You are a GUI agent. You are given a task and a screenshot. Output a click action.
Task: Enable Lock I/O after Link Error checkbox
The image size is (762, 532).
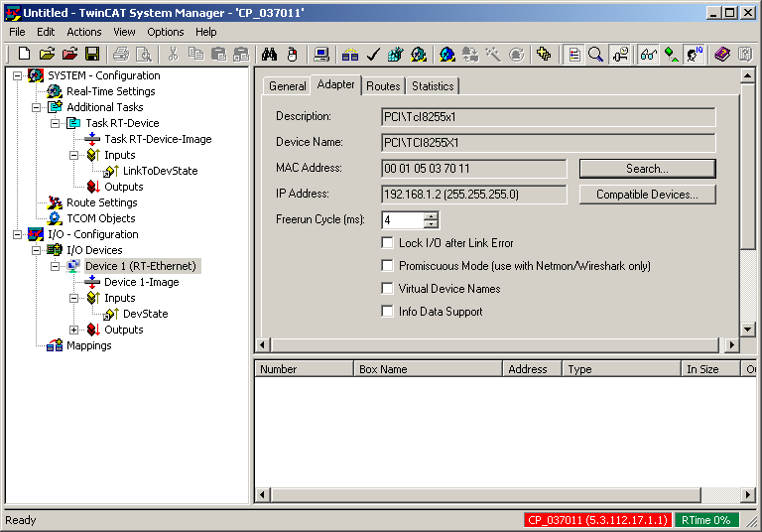pyautogui.click(x=387, y=242)
